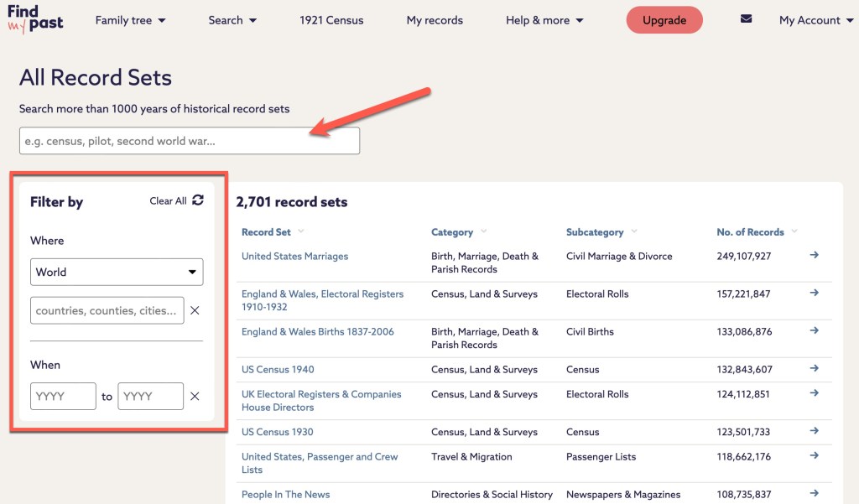
Task: Clear the location filter with X icon
Action: pyautogui.click(x=195, y=310)
